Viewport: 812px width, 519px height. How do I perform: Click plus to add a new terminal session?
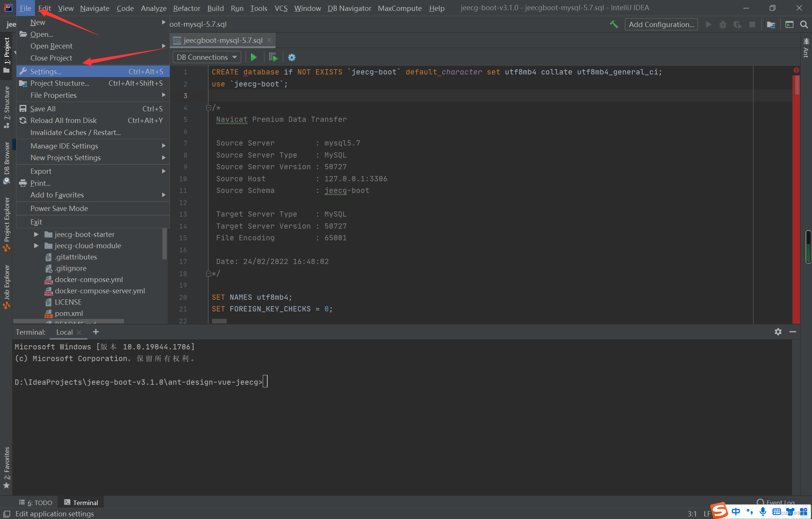[x=95, y=332]
